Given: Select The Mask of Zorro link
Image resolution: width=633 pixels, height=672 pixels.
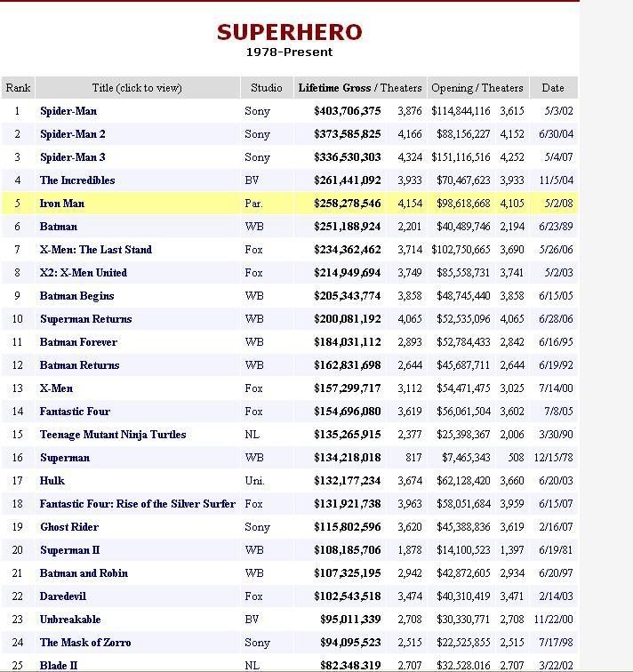Looking at the screenshot, I should pyautogui.click(x=85, y=643).
